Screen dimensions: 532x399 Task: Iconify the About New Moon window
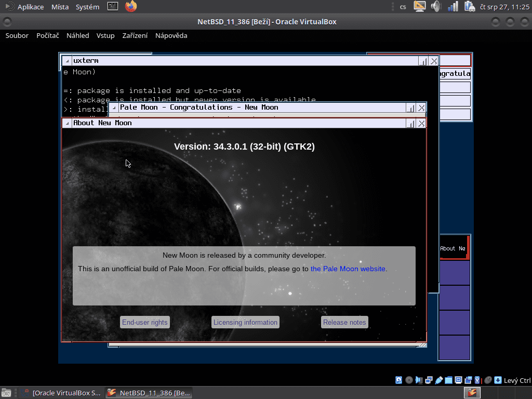[x=411, y=124]
